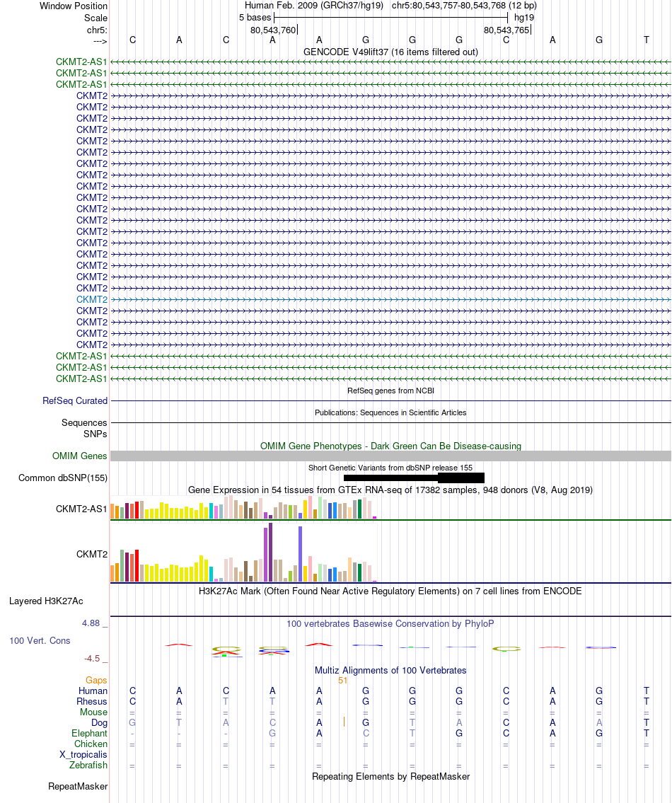Click the tall blue bar in CKMT2 chart
The width and height of the screenshot is (672, 803).
coord(300,554)
